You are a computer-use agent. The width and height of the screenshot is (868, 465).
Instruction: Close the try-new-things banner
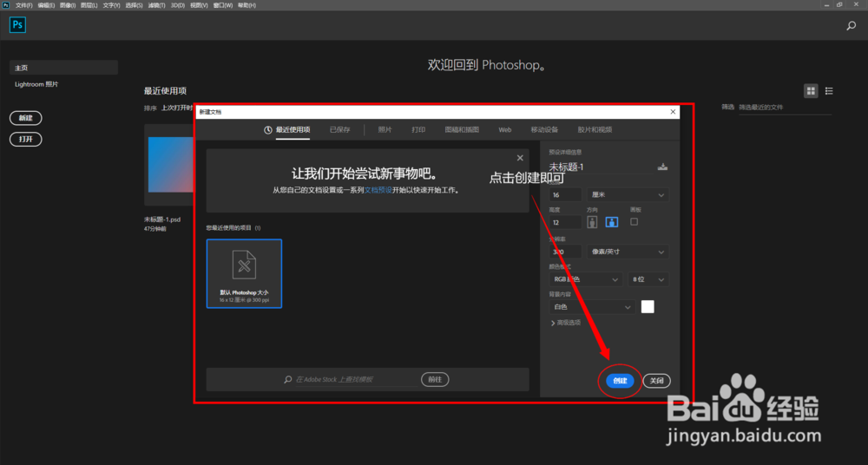520,158
